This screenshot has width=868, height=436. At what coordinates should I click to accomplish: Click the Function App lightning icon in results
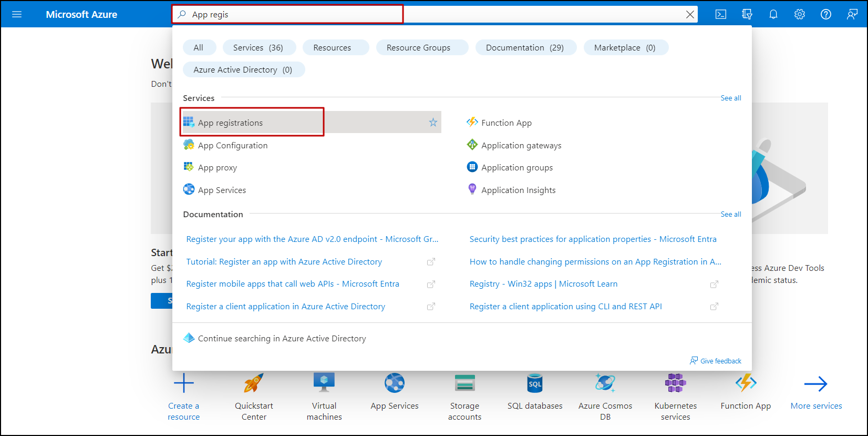[x=472, y=122]
